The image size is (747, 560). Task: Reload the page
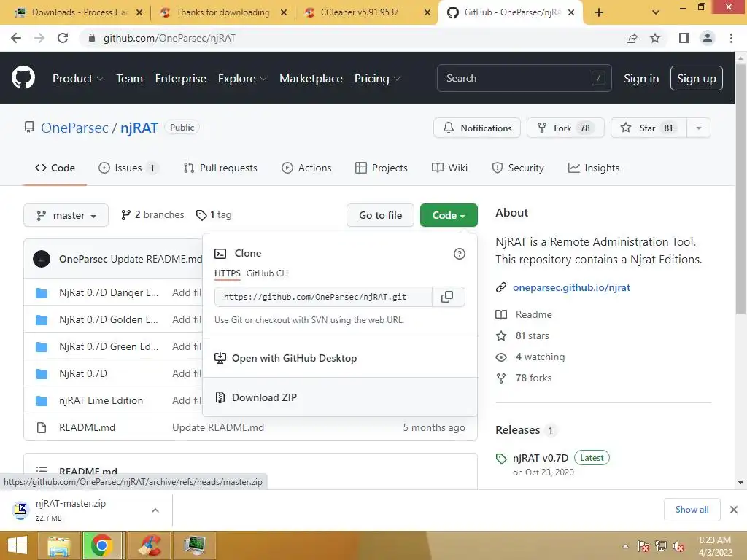click(63, 38)
